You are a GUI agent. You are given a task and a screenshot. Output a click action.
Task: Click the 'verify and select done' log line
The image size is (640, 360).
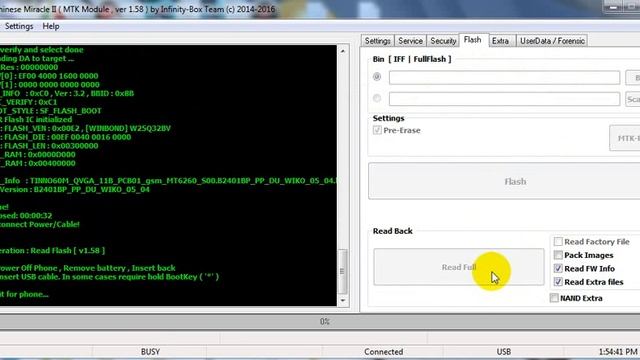(42, 50)
